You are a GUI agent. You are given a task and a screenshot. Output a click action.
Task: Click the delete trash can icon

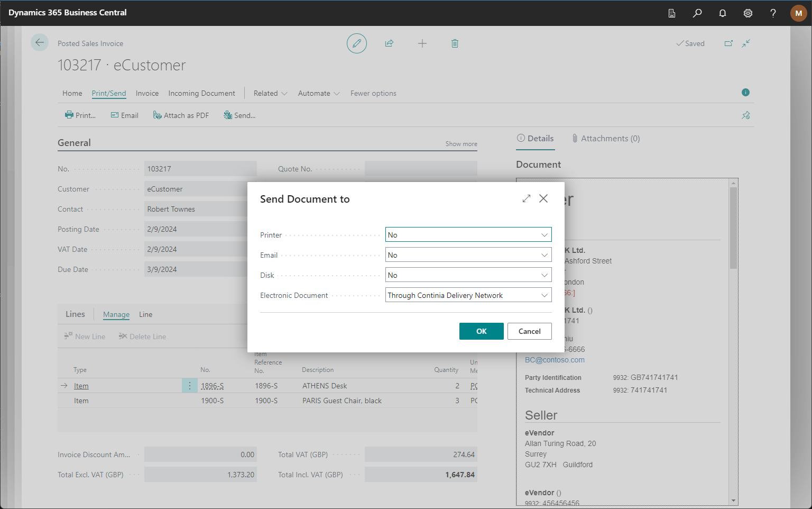pos(455,43)
